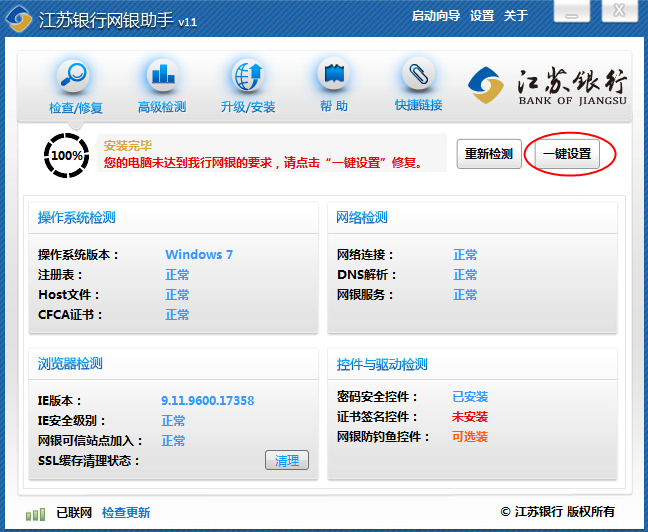Open 启动向导 in the title bar

[x=436, y=16]
